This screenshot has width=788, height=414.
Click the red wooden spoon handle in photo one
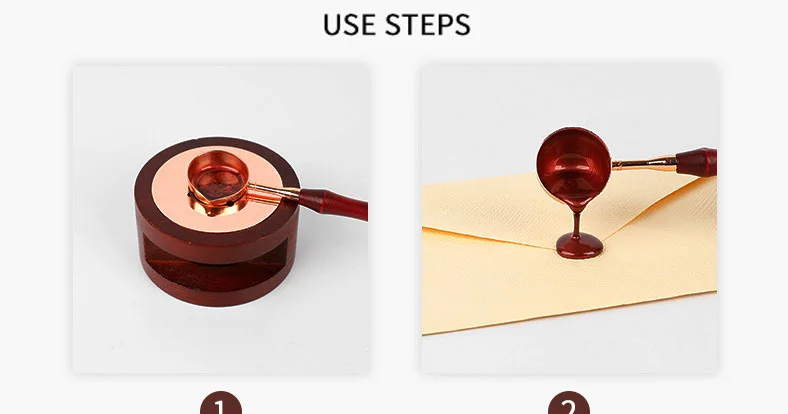334,202
